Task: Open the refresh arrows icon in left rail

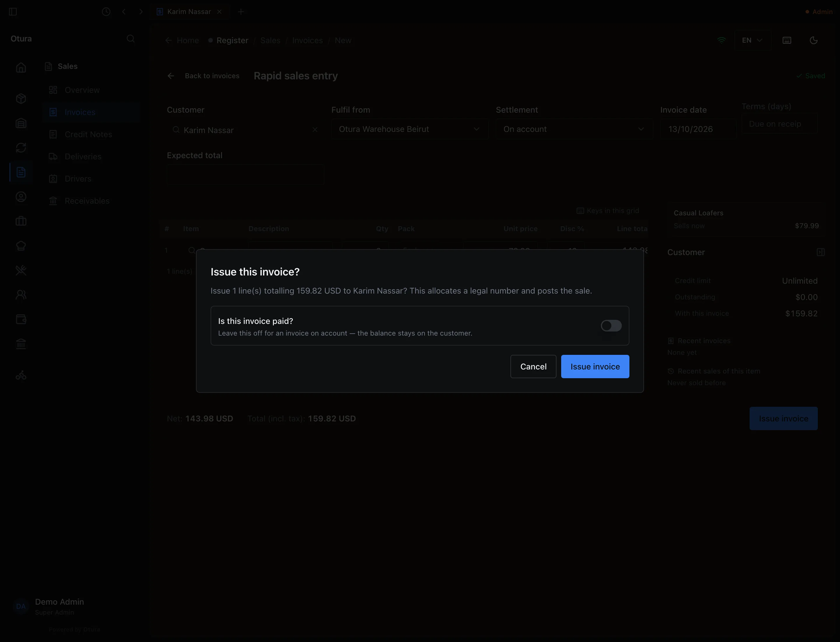Action: [21, 147]
